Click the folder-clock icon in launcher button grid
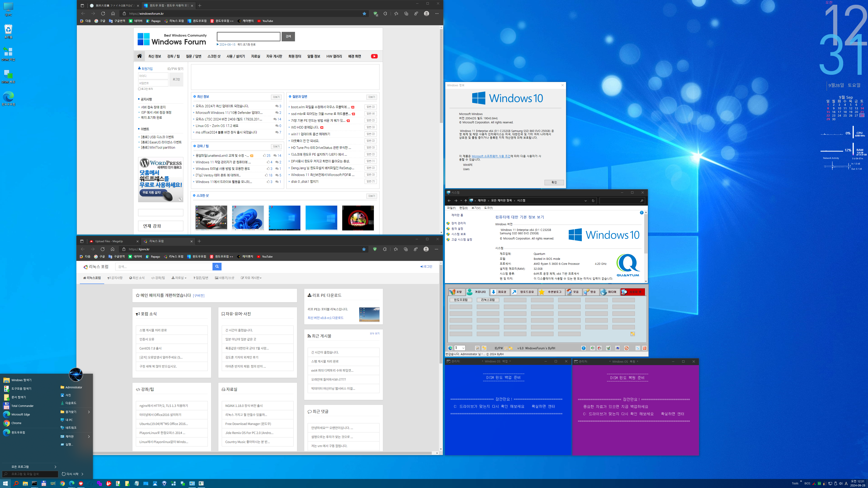 pos(632,334)
